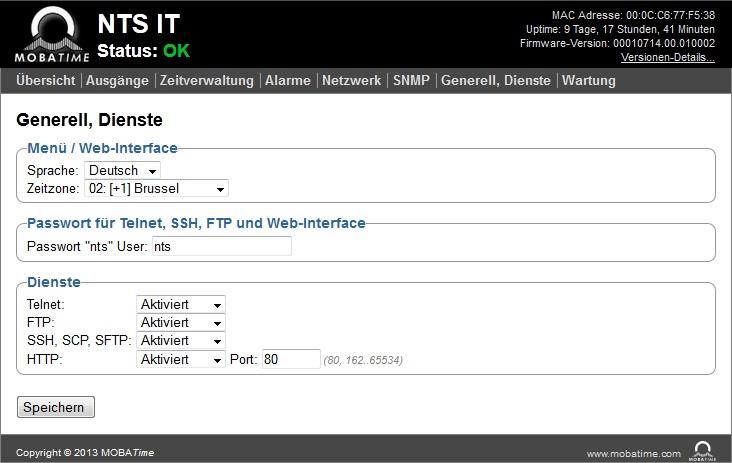Open the Sprache language dropdown

click(x=122, y=170)
